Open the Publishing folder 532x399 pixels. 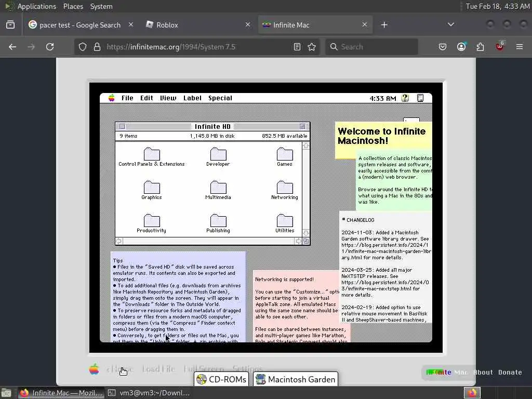tap(218, 223)
